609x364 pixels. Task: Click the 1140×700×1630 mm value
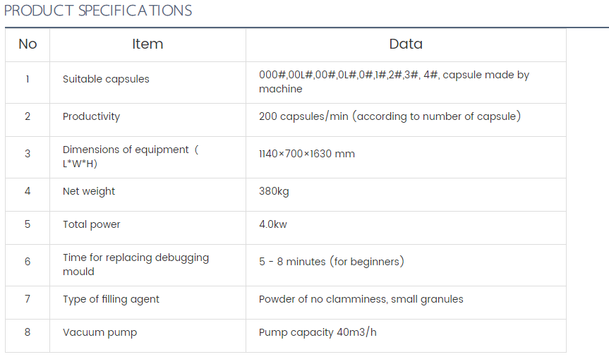[306, 154]
